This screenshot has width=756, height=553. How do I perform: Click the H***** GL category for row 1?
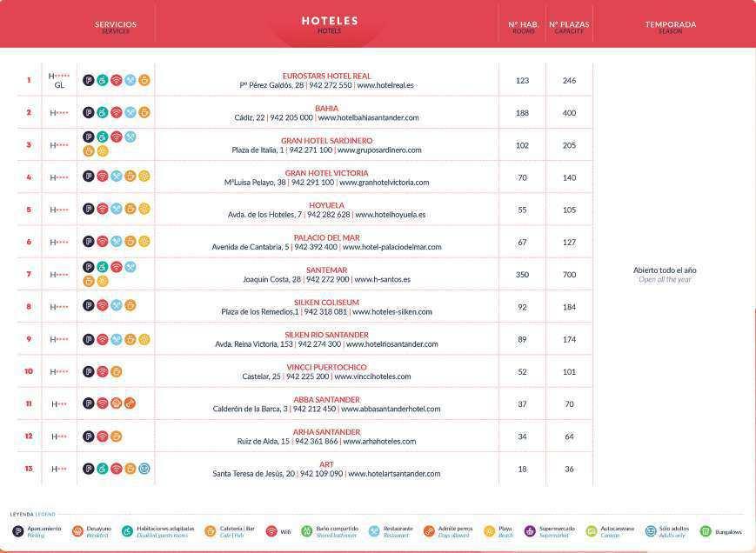point(59,80)
